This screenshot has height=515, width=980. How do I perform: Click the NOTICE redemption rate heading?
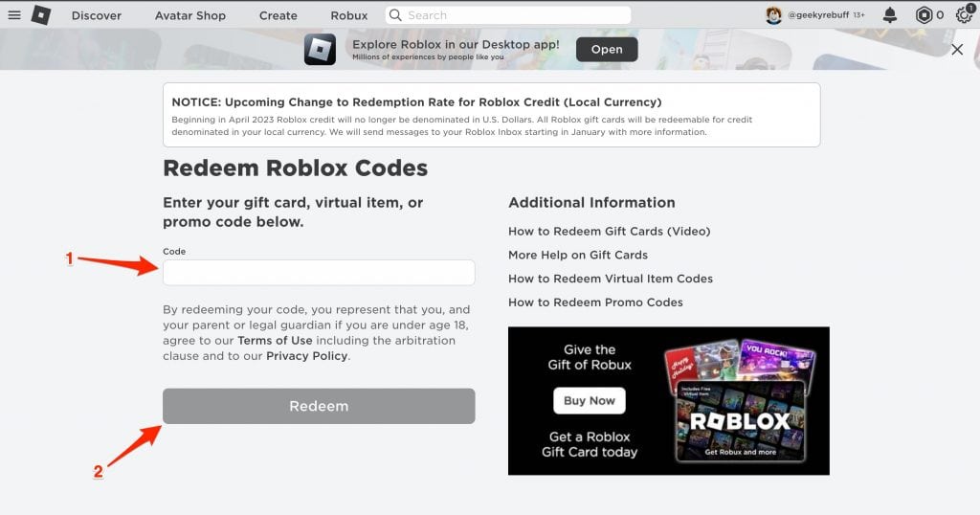coord(417,102)
